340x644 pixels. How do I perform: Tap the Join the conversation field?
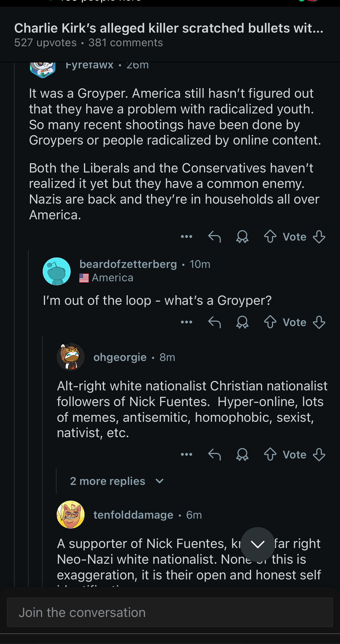(x=170, y=612)
